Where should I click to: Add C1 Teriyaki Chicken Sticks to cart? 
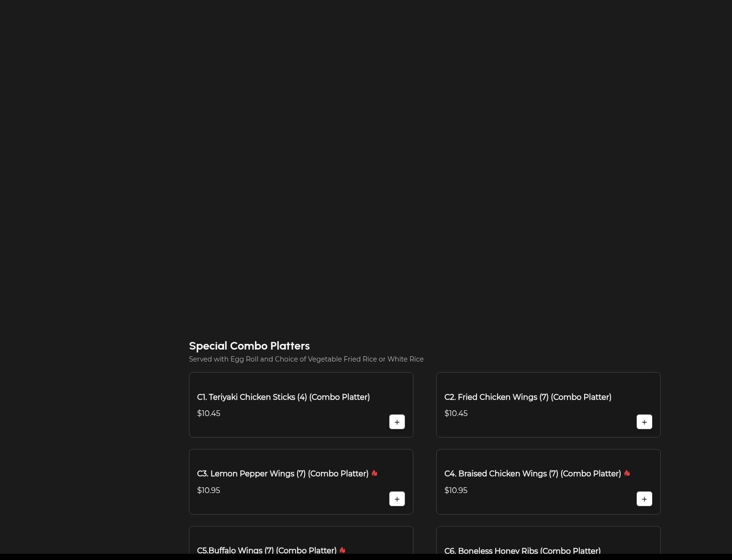click(397, 422)
